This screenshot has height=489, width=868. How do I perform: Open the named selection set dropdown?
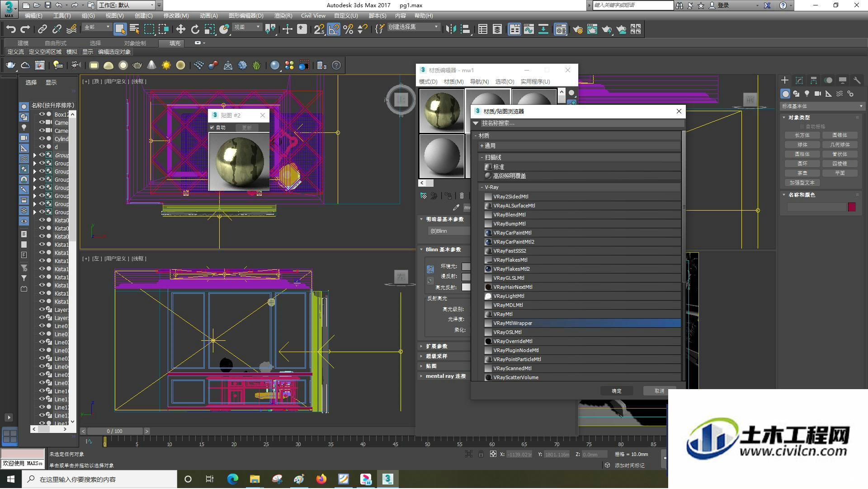413,27
